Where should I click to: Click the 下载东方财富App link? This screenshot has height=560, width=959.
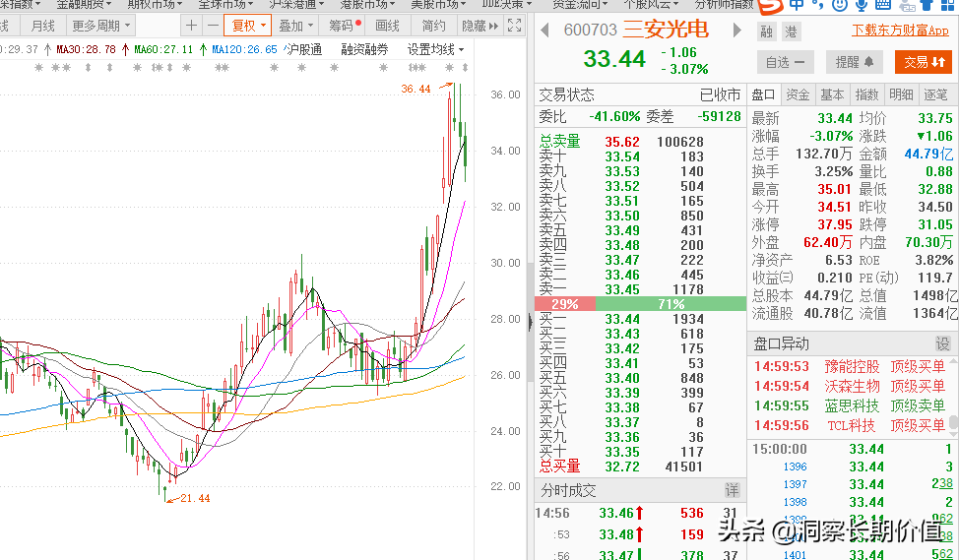(900, 30)
